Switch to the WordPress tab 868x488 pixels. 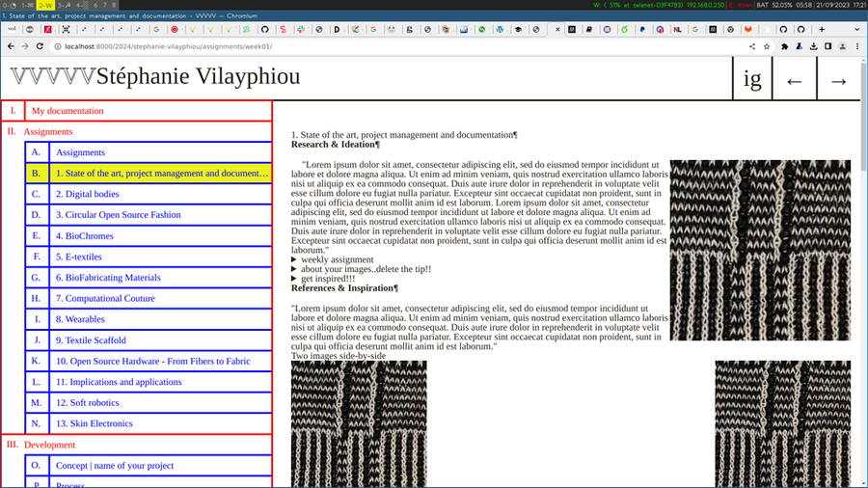point(500,29)
